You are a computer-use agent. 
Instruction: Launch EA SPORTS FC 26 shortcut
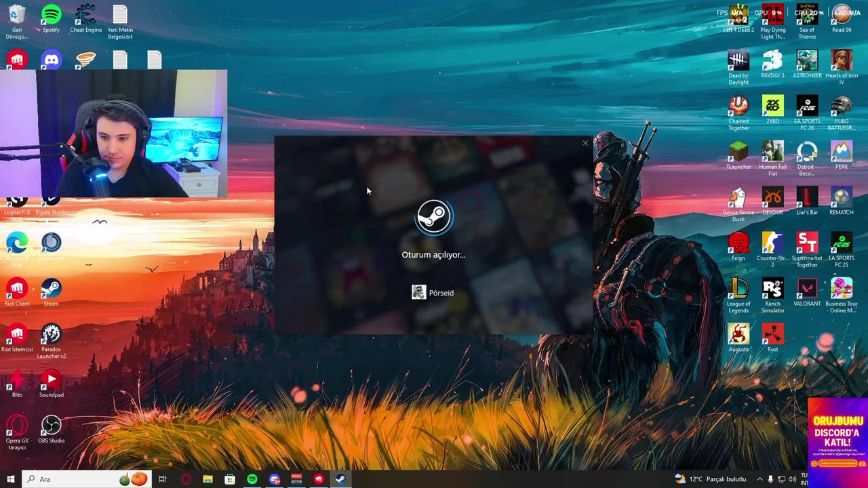(807, 113)
